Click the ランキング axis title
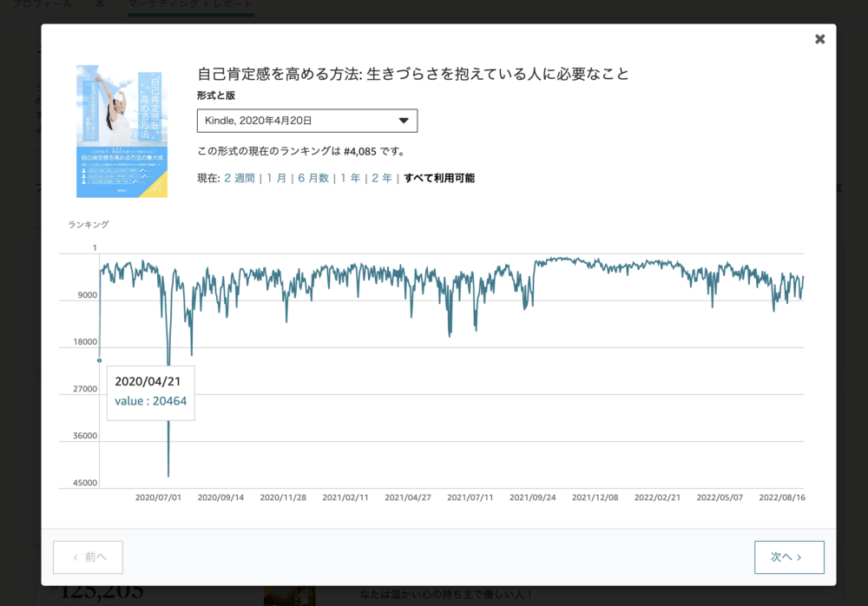 point(88,224)
